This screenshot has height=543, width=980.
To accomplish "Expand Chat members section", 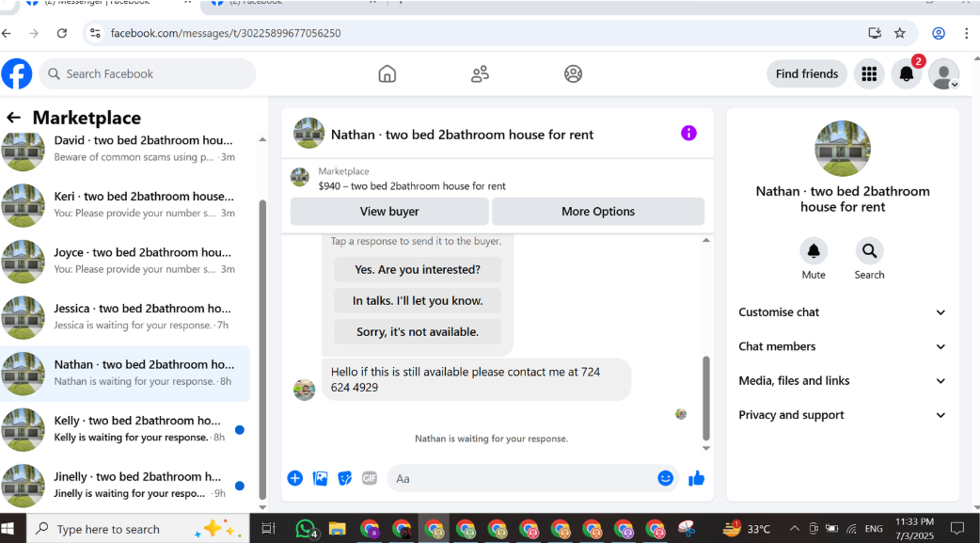I will click(x=843, y=346).
